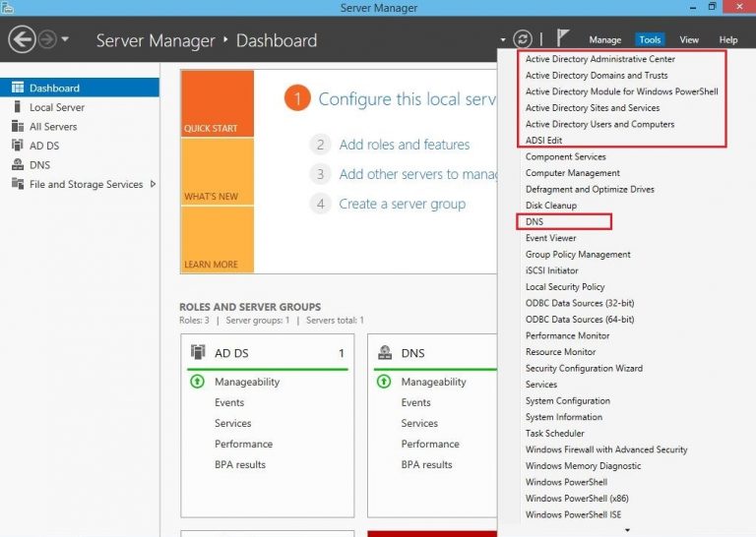The height and width of the screenshot is (537, 756).
Task: Launch ADSI Edit from Tools menu
Action: tap(543, 140)
